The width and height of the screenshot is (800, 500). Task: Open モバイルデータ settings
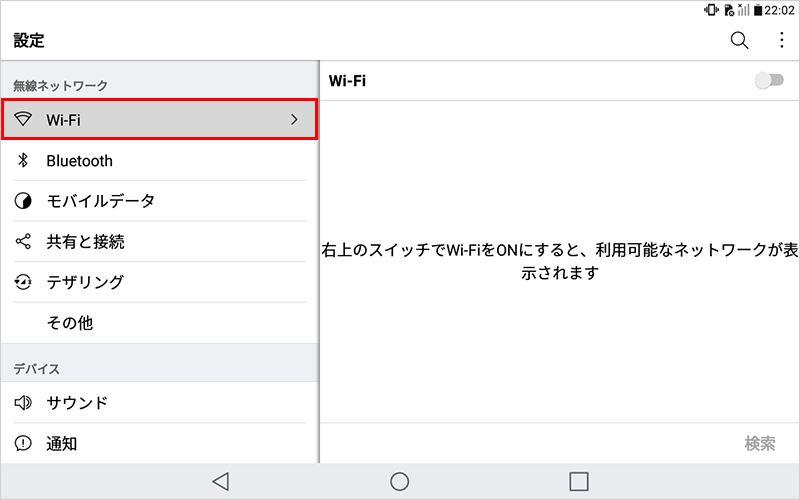click(x=159, y=201)
